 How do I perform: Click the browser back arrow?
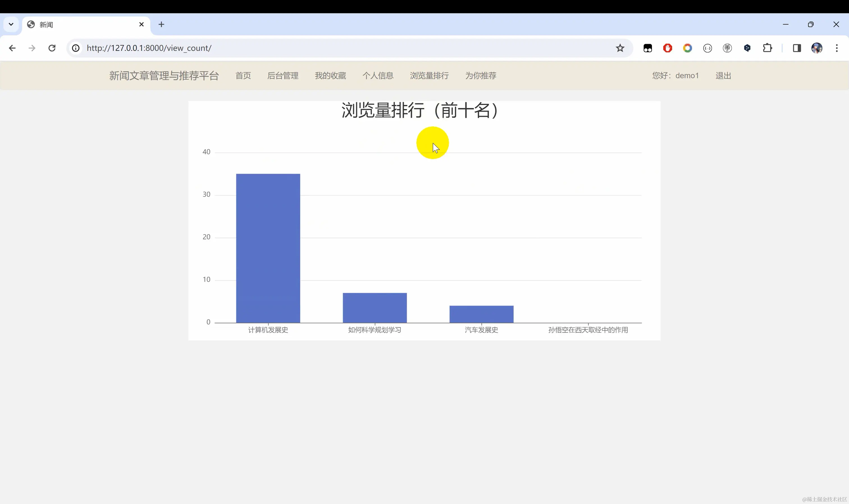click(x=12, y=48)
